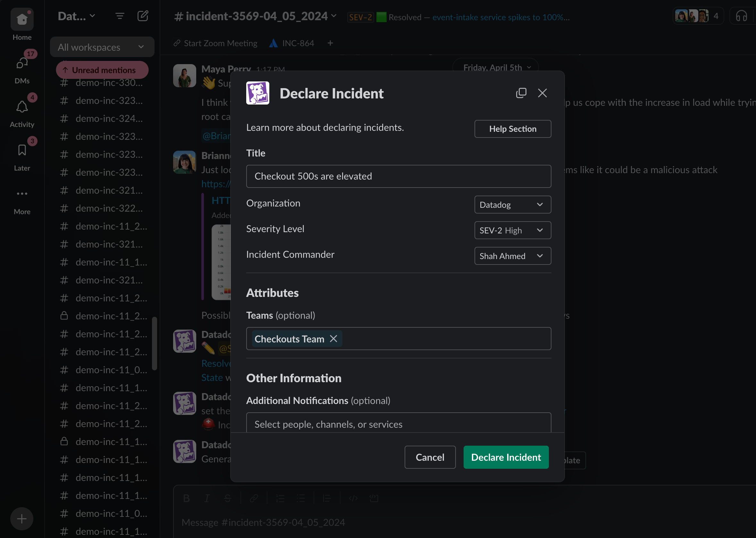Open the channel list filter icon
Screen dimensions: 756x538
[x=120, y=16]
